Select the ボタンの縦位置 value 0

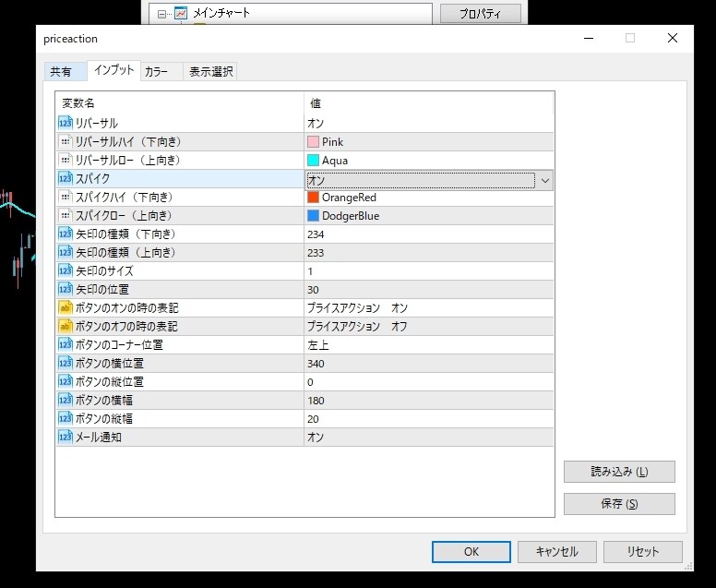pyautogui.click(x=311, y=382)
